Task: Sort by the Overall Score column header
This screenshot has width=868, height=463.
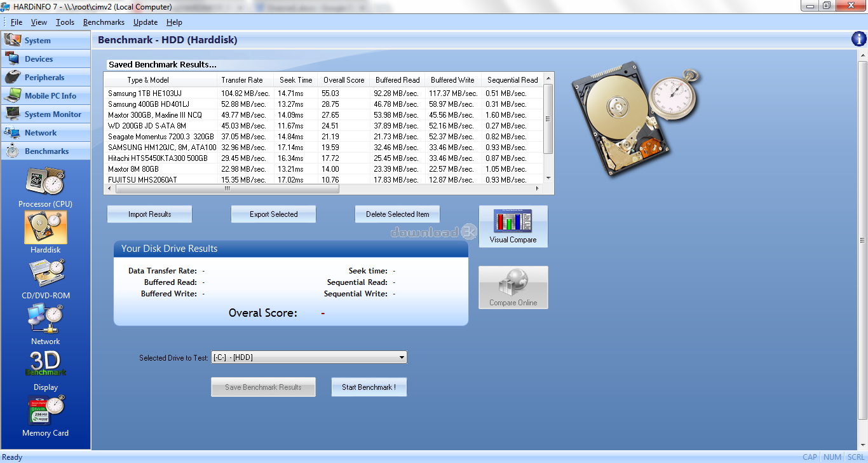Action: pos(344,80)
